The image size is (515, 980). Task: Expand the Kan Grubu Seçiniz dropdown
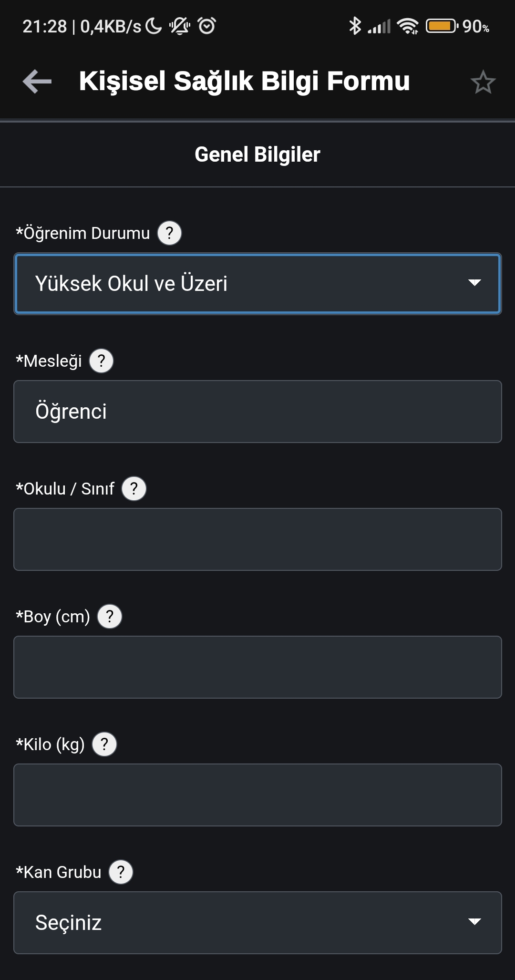[257, 923]
